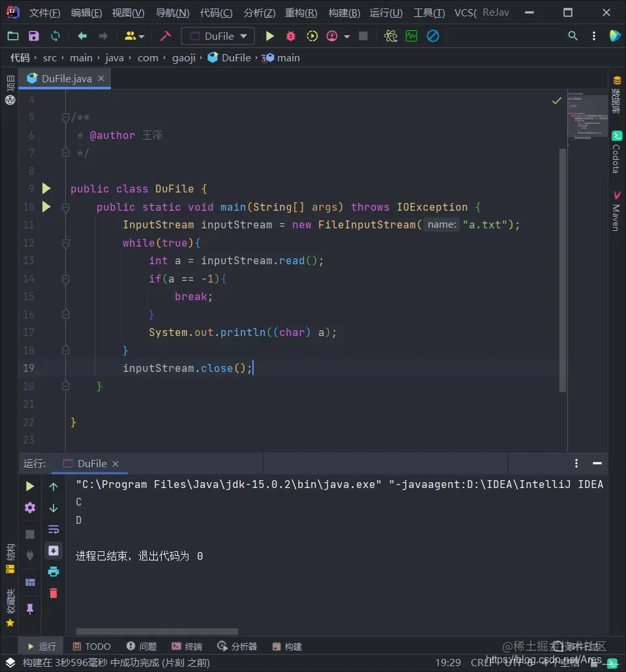Collapse the Javadoc comment fold marker at line 5
Screen dimensions: 626x672
tap(66, 117)
